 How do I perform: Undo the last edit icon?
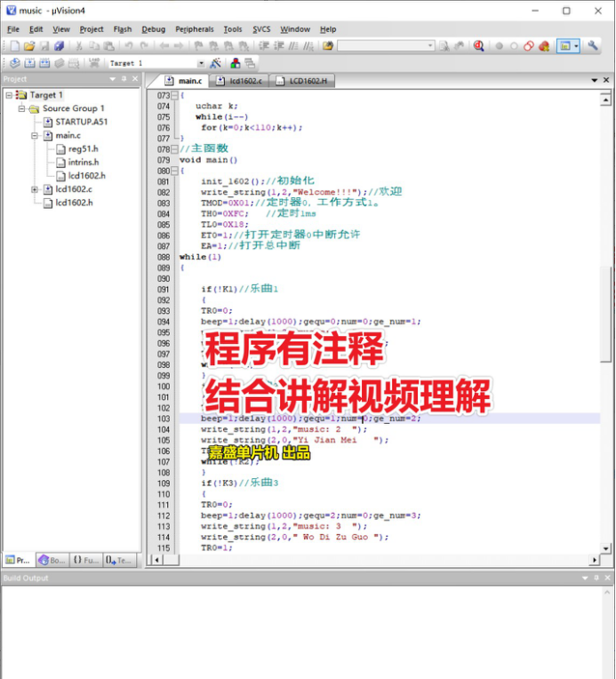[x=129, y=46]
